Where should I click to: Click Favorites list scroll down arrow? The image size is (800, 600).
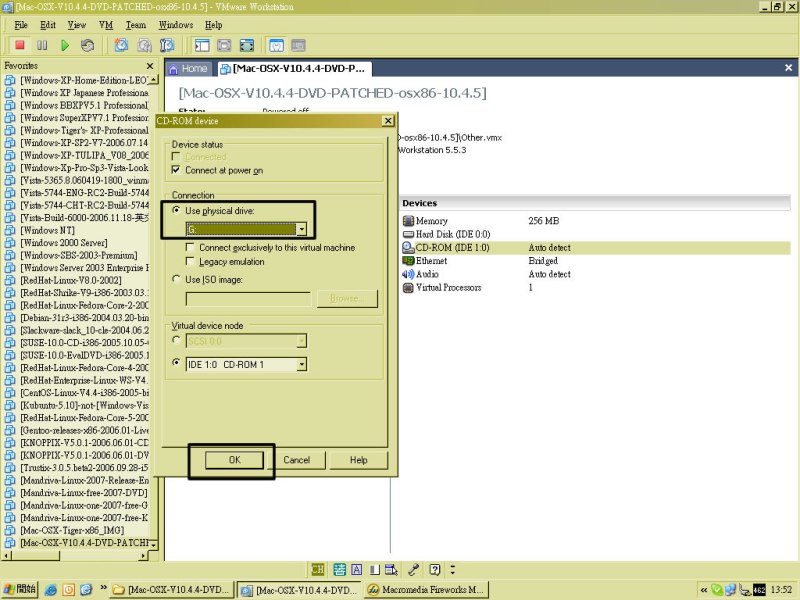coord(154,544)
